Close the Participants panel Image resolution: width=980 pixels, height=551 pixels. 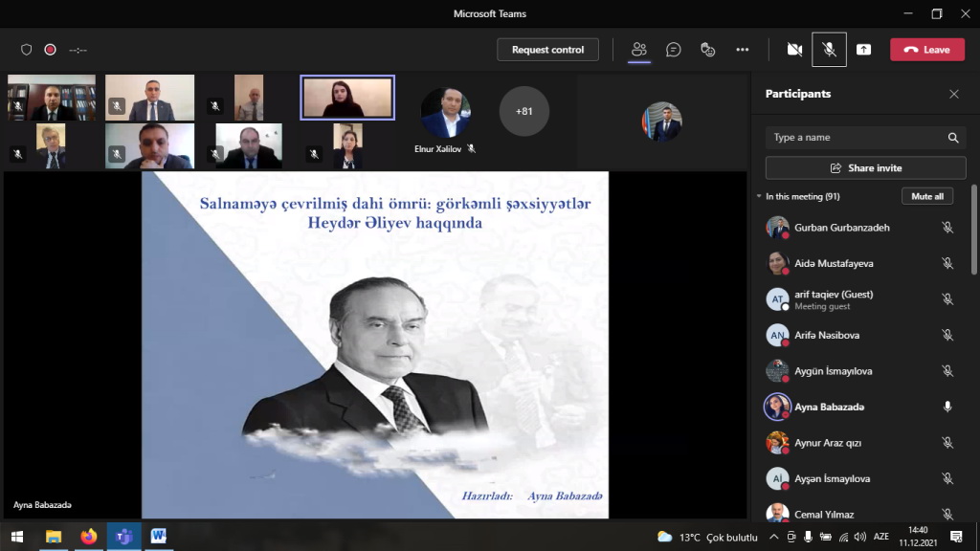tap(953, 94)
